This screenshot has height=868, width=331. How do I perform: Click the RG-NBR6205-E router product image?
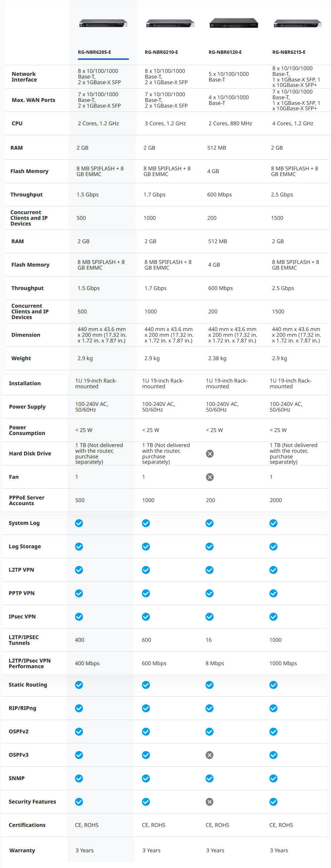[x=103, y=24]
